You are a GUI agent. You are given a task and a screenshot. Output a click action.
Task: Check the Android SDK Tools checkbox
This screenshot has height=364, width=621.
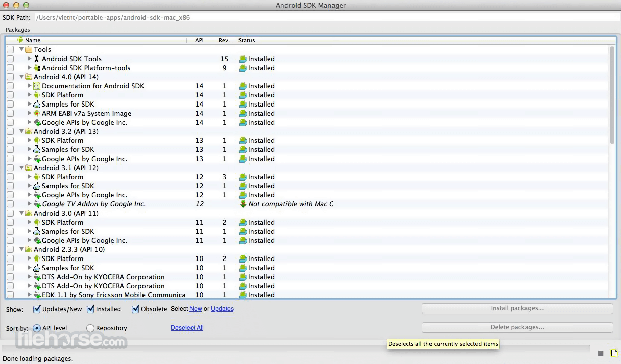tap(10, 59)
